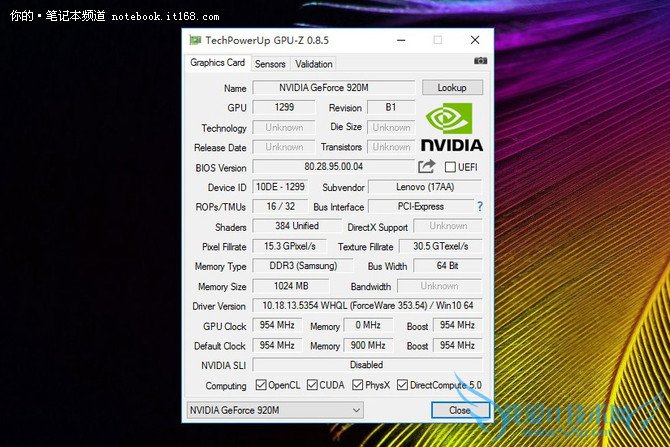This screenshot has width=670, height=447.
Task: Click the BIOS Version field 80.28.95.00.04
Action: (x=333, y=167)
